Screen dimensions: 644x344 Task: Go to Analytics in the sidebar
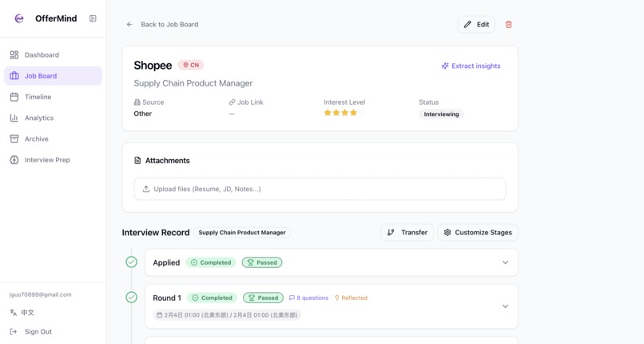53,118
